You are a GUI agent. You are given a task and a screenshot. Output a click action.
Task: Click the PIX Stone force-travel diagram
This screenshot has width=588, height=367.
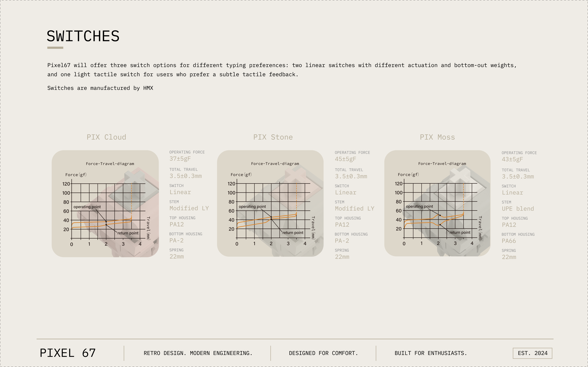[270, 203]
